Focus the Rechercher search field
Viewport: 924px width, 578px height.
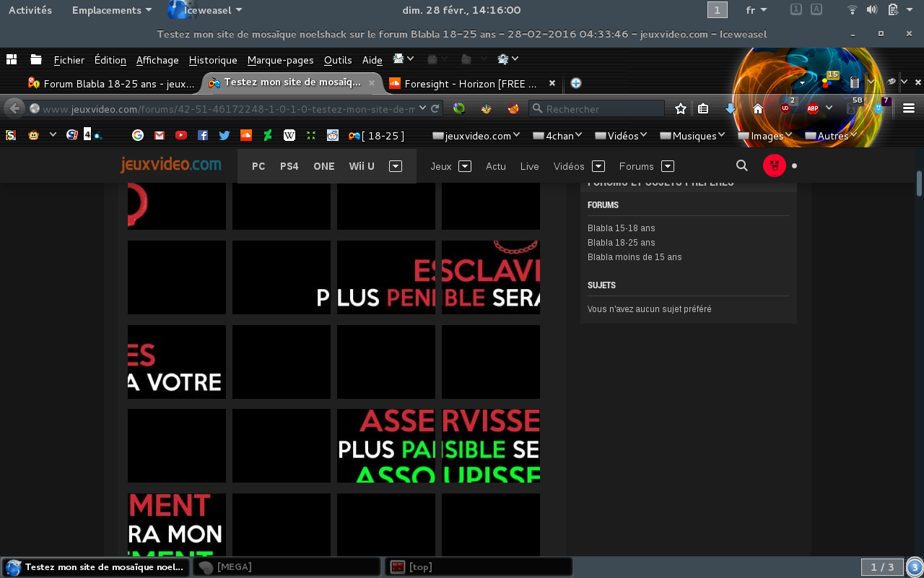tap(596, 108)
